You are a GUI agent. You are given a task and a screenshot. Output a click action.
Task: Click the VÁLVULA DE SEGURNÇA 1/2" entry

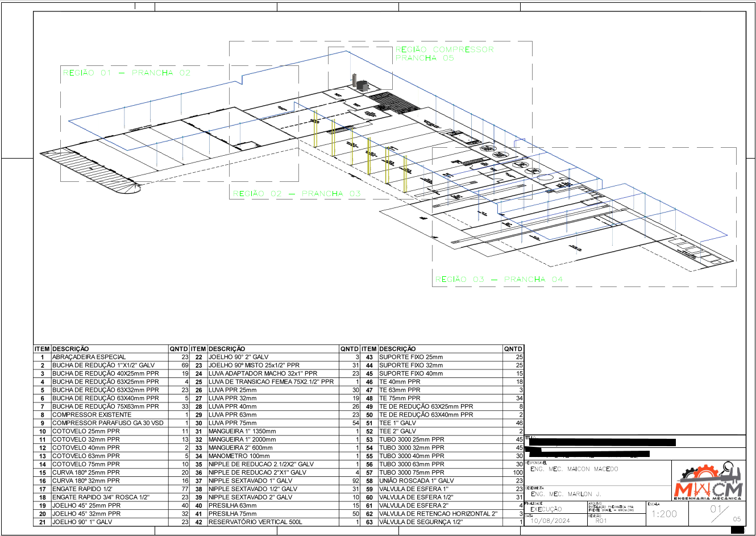[x=420, y=522]
